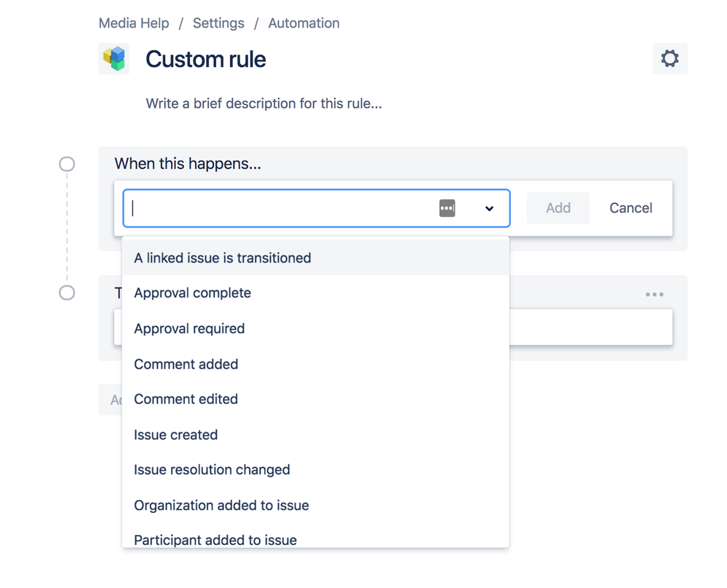This screenshot has width=727, height=588.
Task: Select the "Approval required" trigger
Action: [189, 328]
